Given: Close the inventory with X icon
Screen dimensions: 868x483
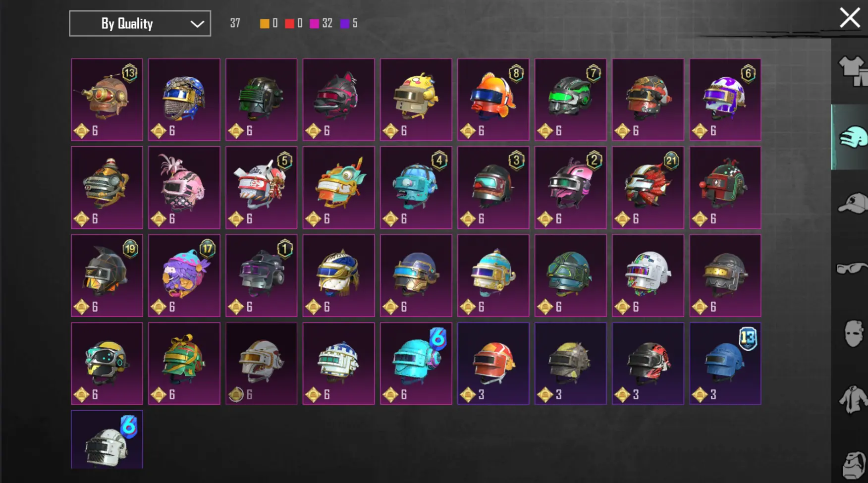Looking at the screenshot, I should click(x=850, y=18).
